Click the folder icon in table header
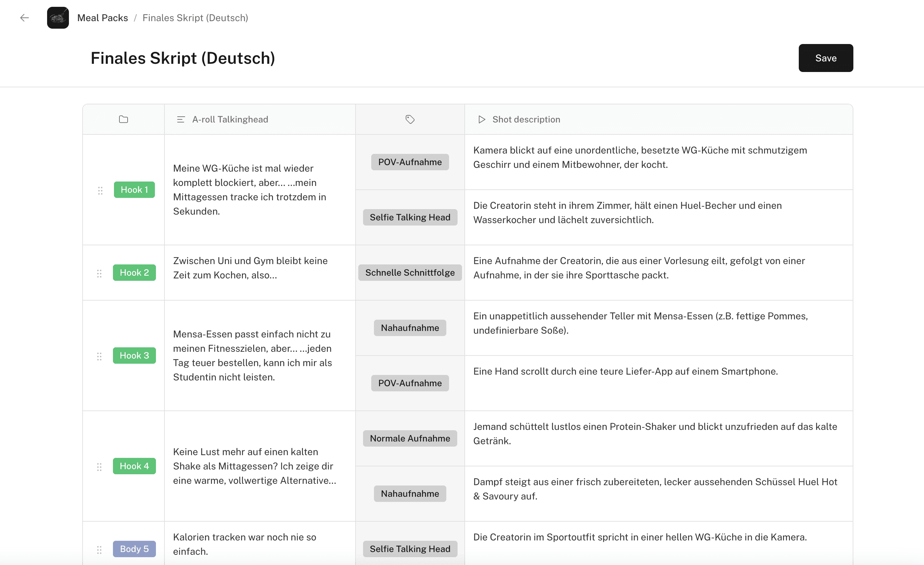924x565 pixels. 124,119
